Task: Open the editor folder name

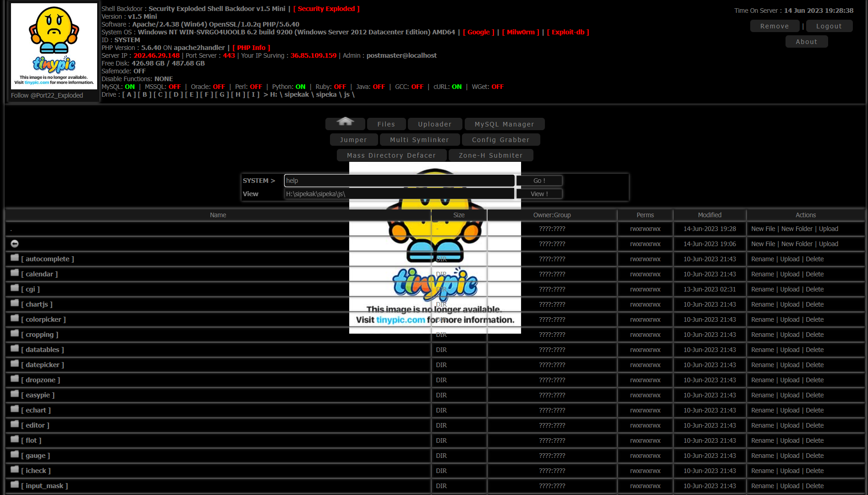Action: click(35, 425)
